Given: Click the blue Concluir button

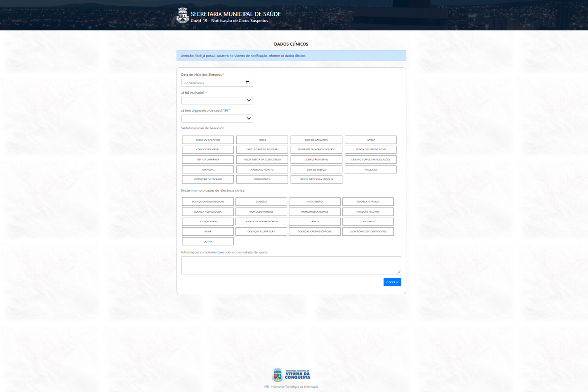Looking at the screenshot, I should [392, 282].
